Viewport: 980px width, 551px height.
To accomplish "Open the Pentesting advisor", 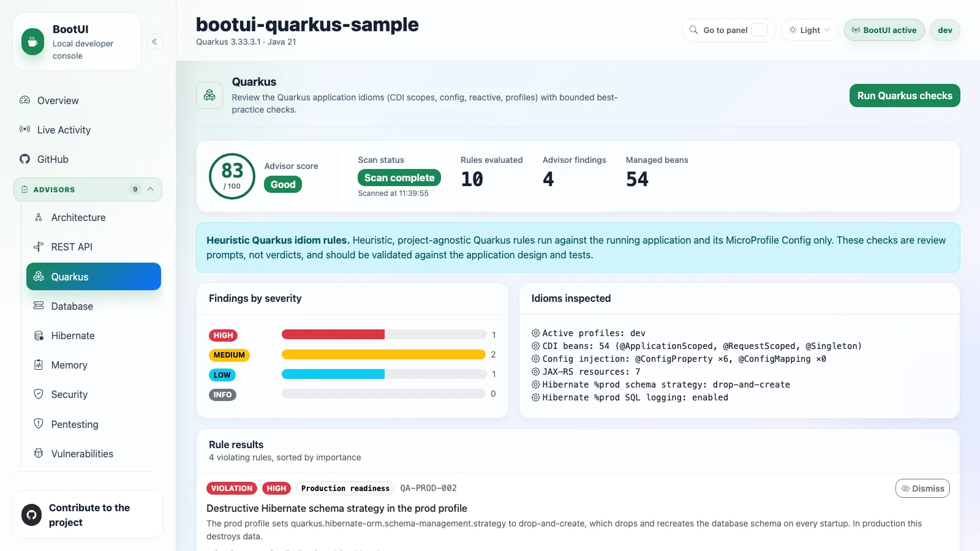I will coord(94,424).
